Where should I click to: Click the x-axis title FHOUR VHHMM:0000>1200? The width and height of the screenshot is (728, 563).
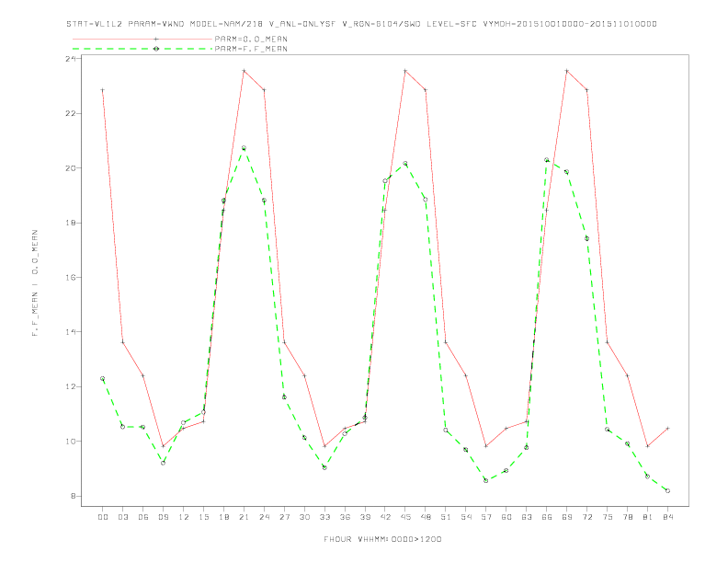382,539
